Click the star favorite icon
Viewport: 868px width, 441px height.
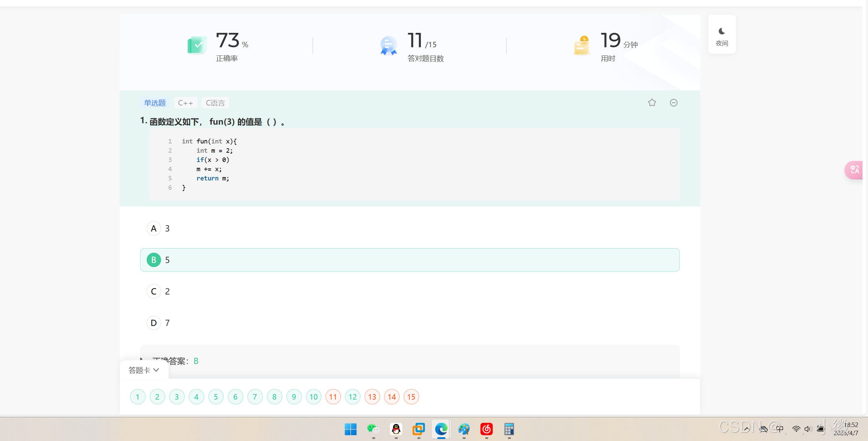[652, 103]
